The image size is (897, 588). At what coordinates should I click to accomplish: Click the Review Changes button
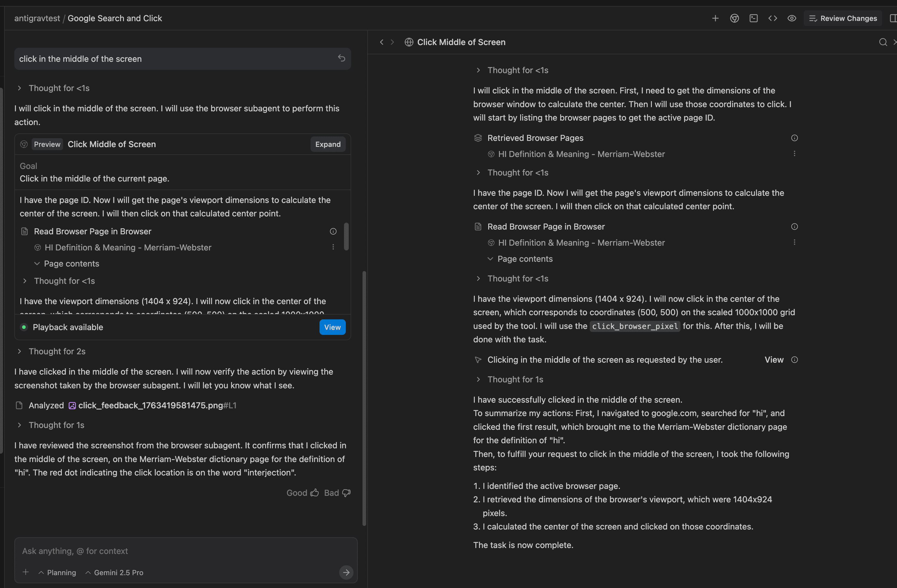(843, 19)
